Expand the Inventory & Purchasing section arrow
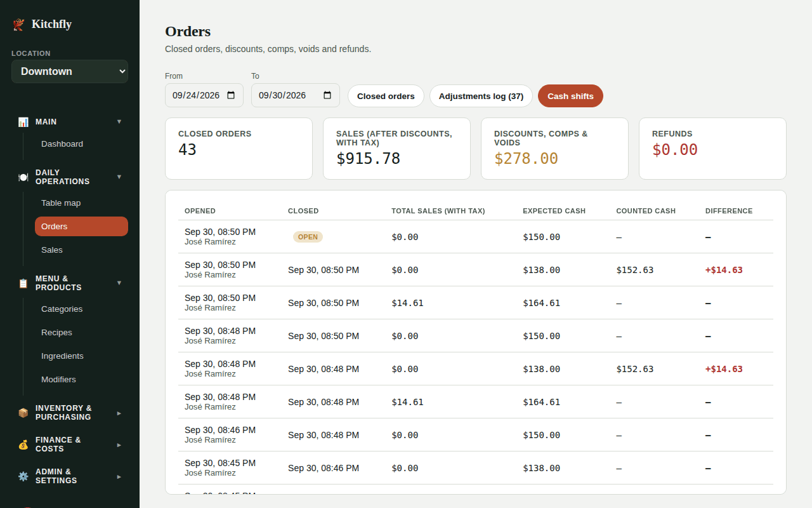Viewport: 812px width, 508px height. tap(119, 413)
